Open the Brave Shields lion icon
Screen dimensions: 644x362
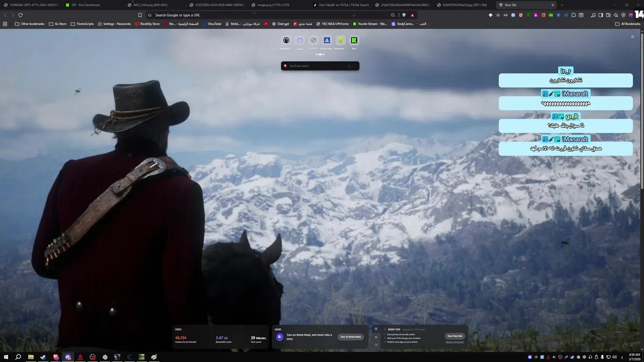(404, 15)
